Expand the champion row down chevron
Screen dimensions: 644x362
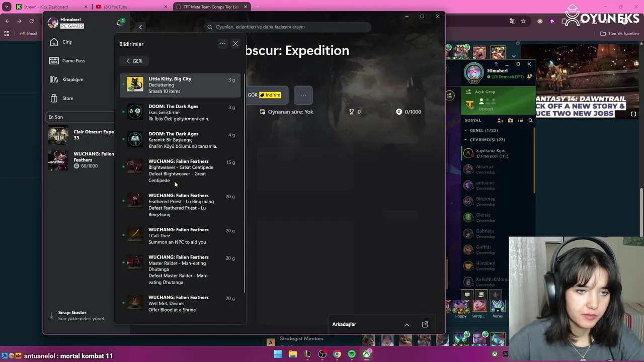click(x=513, y=56)
